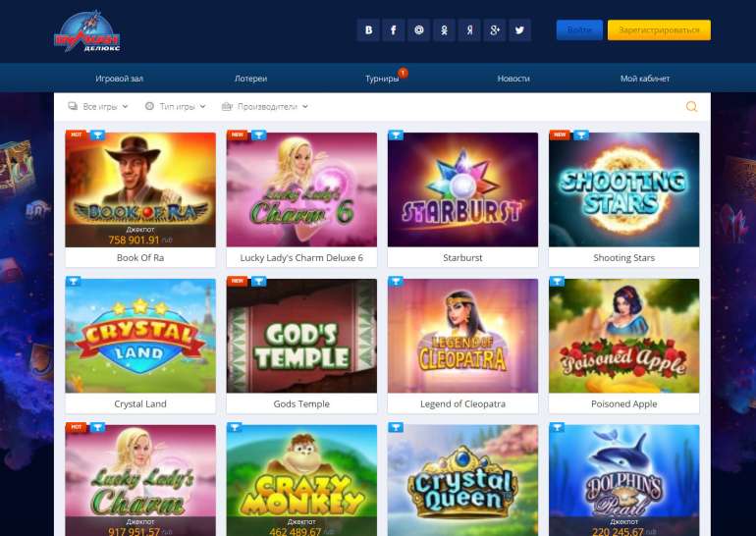Screen dimensions: 756x536
Task: Click the yellow Зарегистрироваться button
Action: point(659,29)
